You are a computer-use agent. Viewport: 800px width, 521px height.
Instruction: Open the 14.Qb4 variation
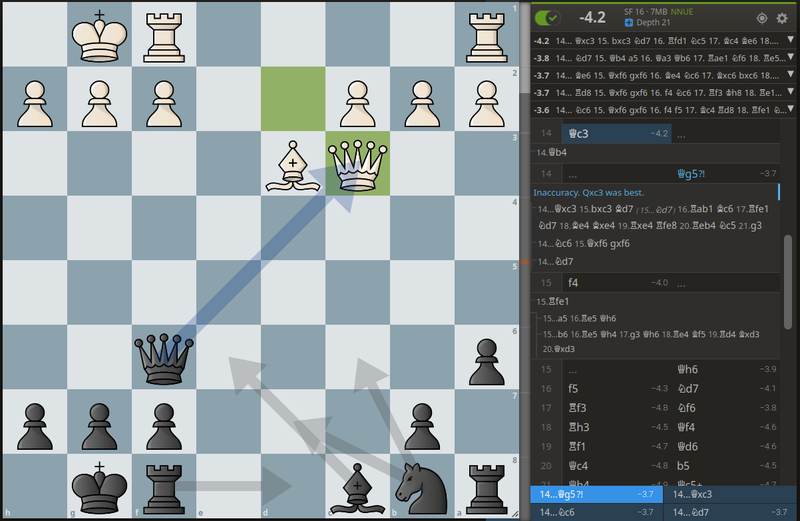pyautogui.click(x=552, y=153)
